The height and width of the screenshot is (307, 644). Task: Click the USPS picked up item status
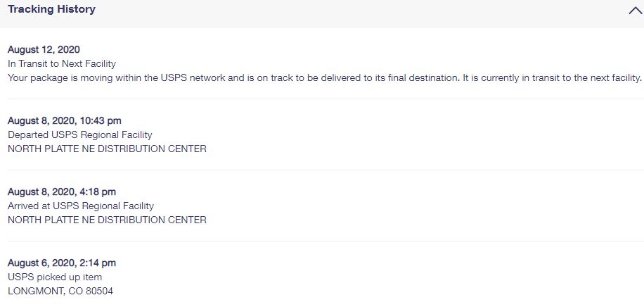coord(55,277)
